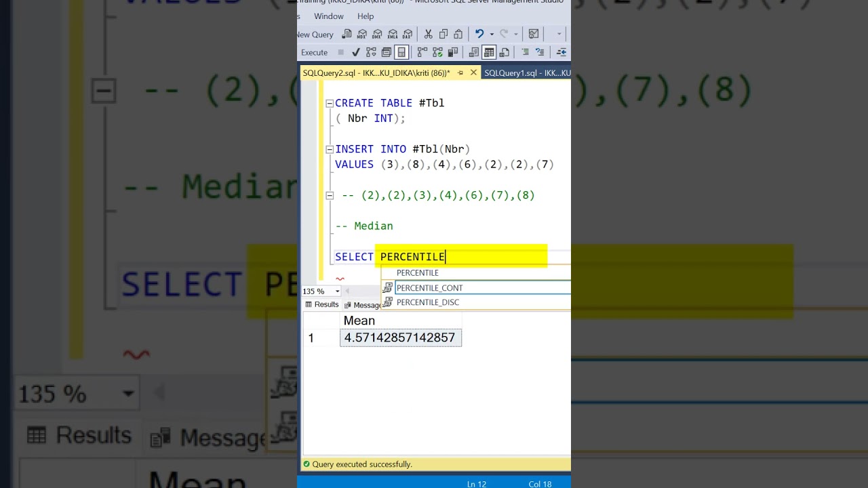Uncomment the selected lines
Viewport: 868px width, 488px height.
pyautogui.click(x=540, y=52)
